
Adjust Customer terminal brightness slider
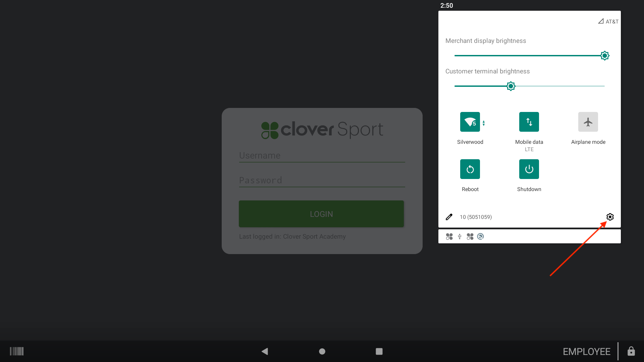(511, 86)
